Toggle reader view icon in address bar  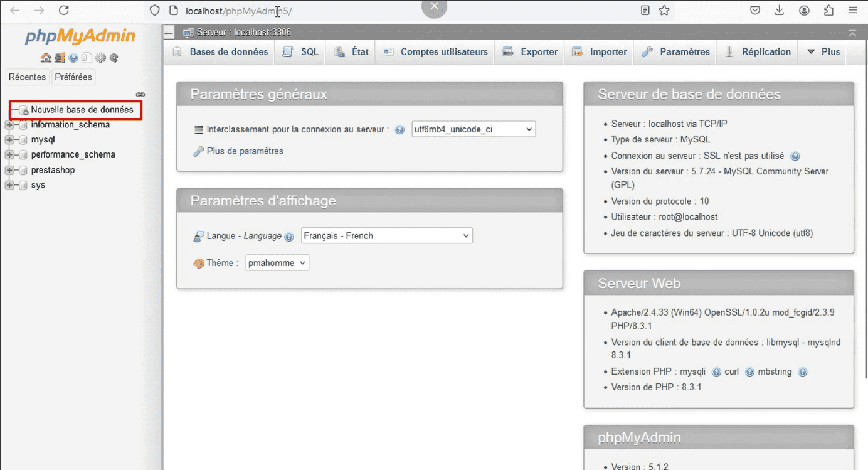click(645, 11)
